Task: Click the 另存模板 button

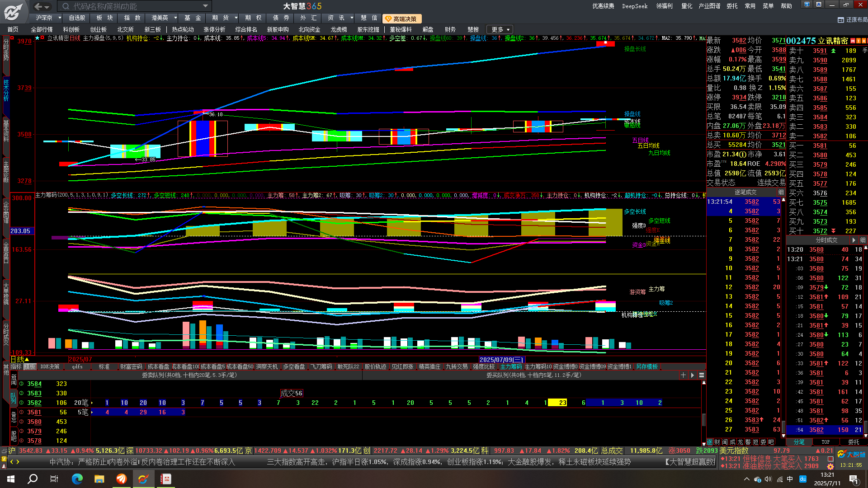Action: [x=646, y=367]
